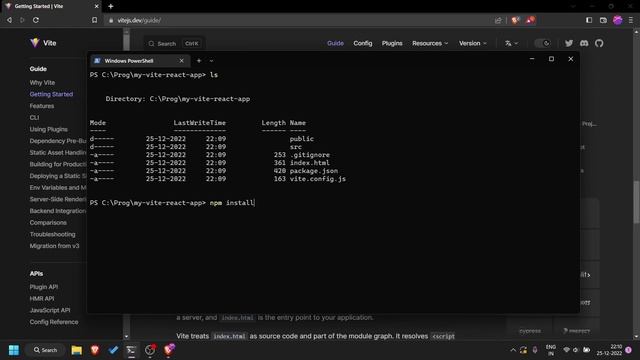Open the browser profile avatar
640x360 pixels.
617,20
